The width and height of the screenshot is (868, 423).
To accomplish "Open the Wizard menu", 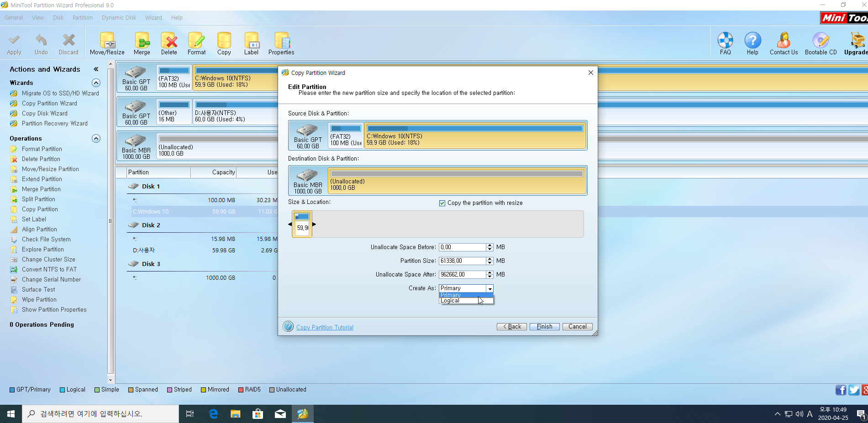I will [153, 18].
